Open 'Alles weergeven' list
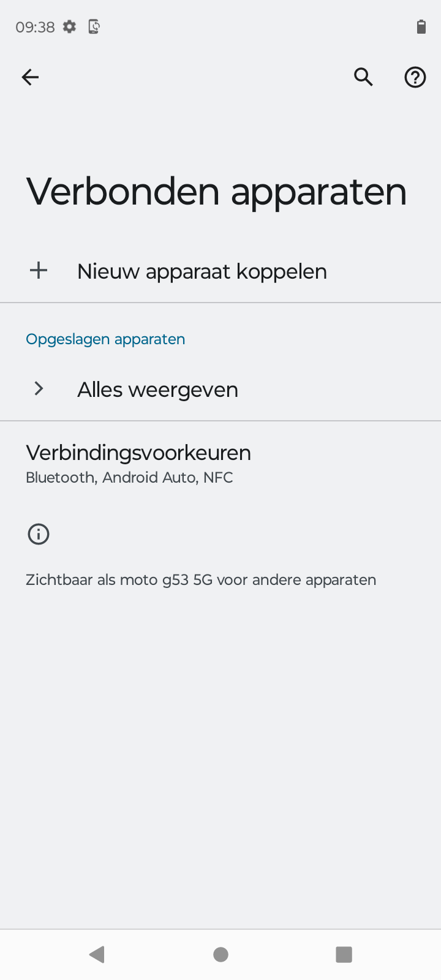The width and height of the screenshot is (441, 980). click(221, 390)
